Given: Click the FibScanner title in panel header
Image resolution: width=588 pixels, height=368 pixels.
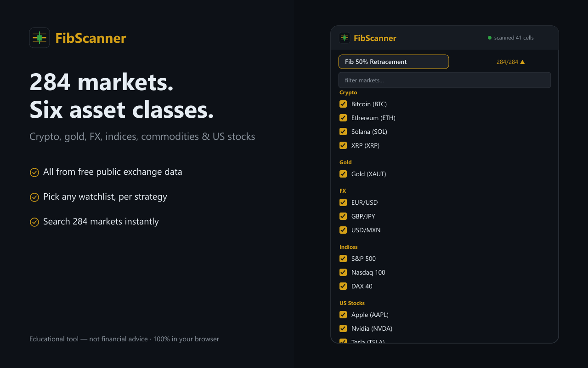Looking at the screenshot, I should [375, 38].
